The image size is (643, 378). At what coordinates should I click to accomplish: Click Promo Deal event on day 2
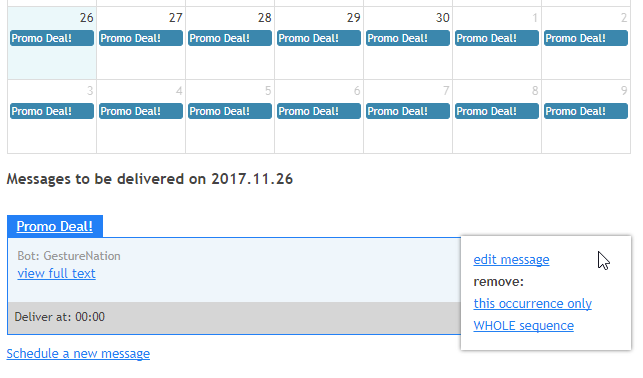(x=586, y=38)
